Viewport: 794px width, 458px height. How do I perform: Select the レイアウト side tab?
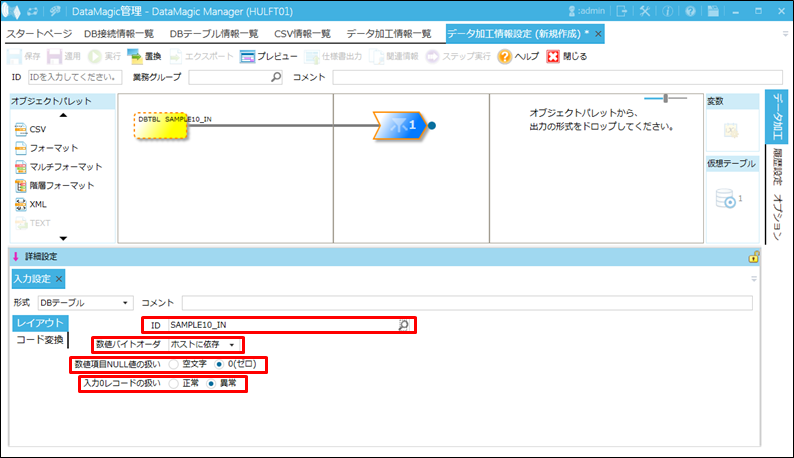click(40, 323)
